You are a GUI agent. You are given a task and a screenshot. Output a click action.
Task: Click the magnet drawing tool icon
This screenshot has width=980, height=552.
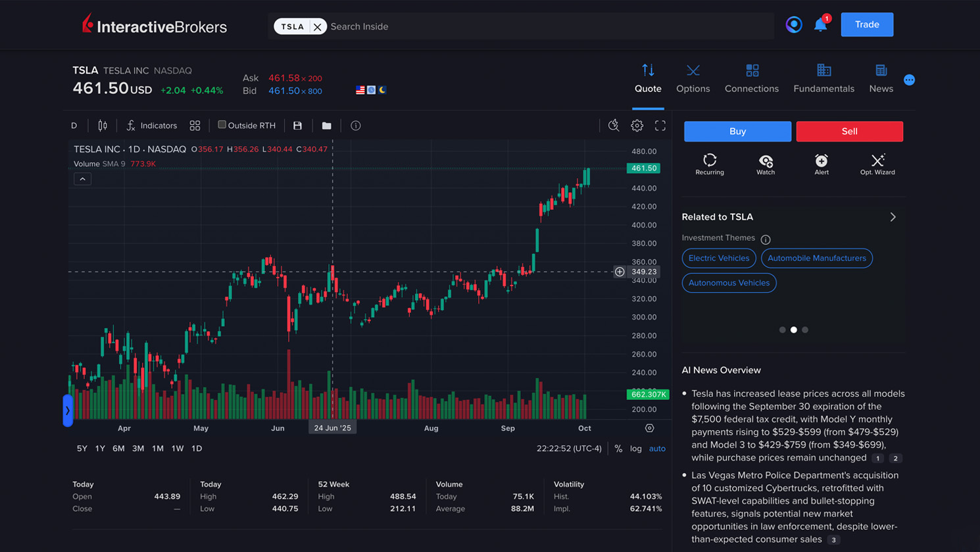[x=614, y=125]
